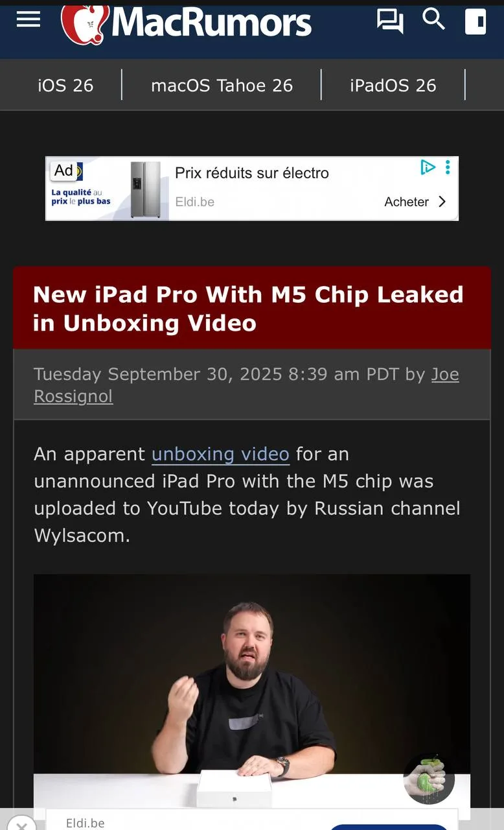
Task: Click the floating green hand avatar icon
Action: click(x=429, y=778)
